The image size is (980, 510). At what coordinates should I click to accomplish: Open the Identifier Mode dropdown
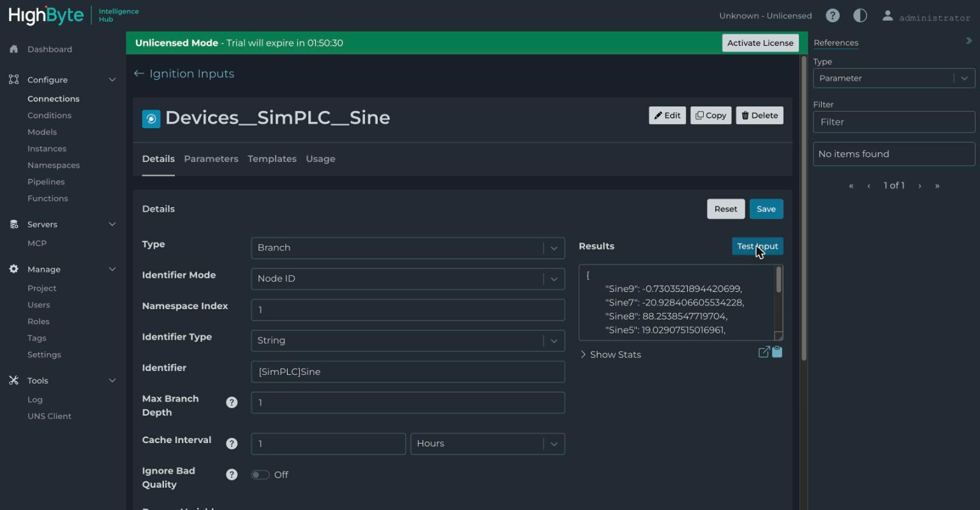tap(408, 279)
